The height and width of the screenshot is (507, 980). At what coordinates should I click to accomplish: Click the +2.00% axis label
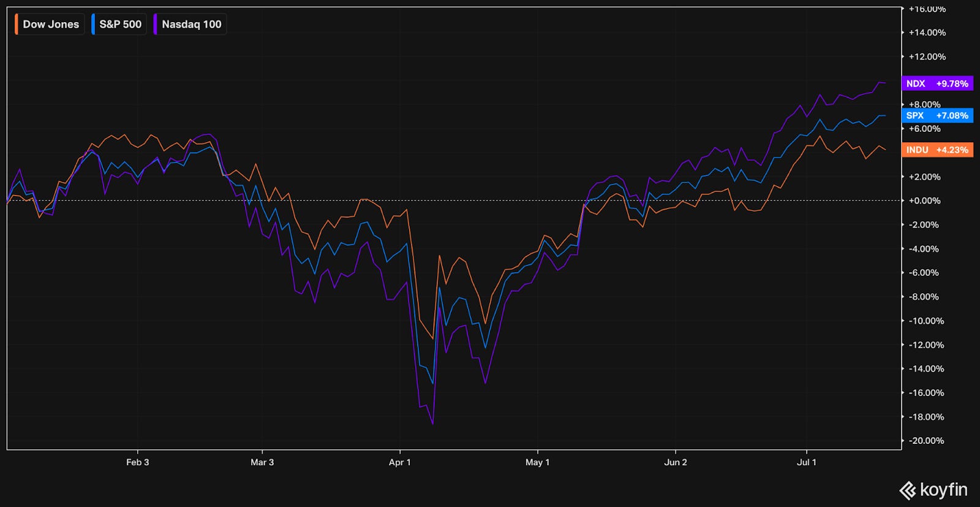pyautogui.click(x=924, y=177)
